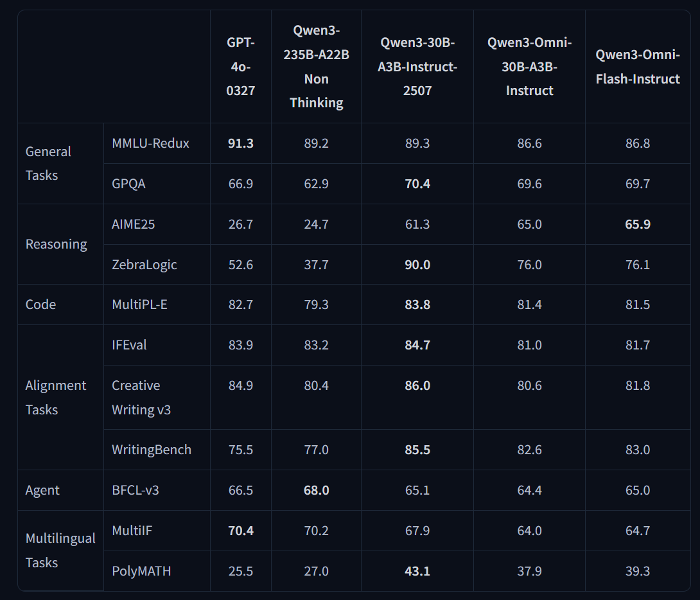Click the 26.7 AIME25 score
The image size is (700, 600).
click(241, 224)
